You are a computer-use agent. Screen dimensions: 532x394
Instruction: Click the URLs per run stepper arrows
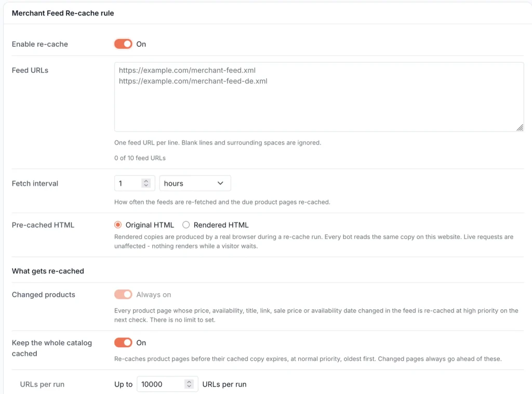pos(189,384)
